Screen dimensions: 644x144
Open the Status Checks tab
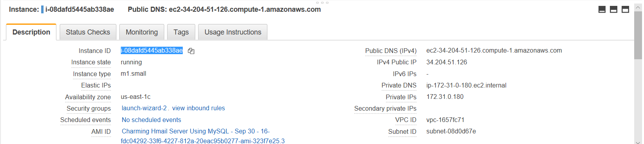coord(88,32)
